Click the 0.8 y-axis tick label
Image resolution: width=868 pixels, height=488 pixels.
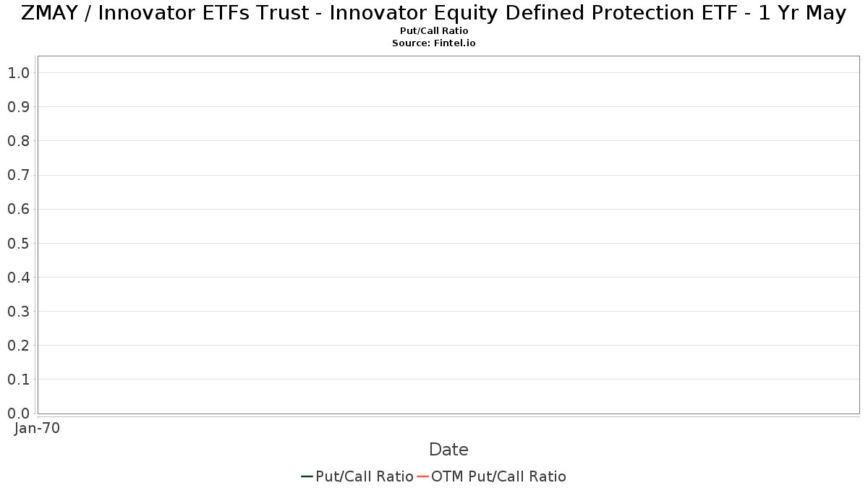pyautogui.click(x=19, y=140)
